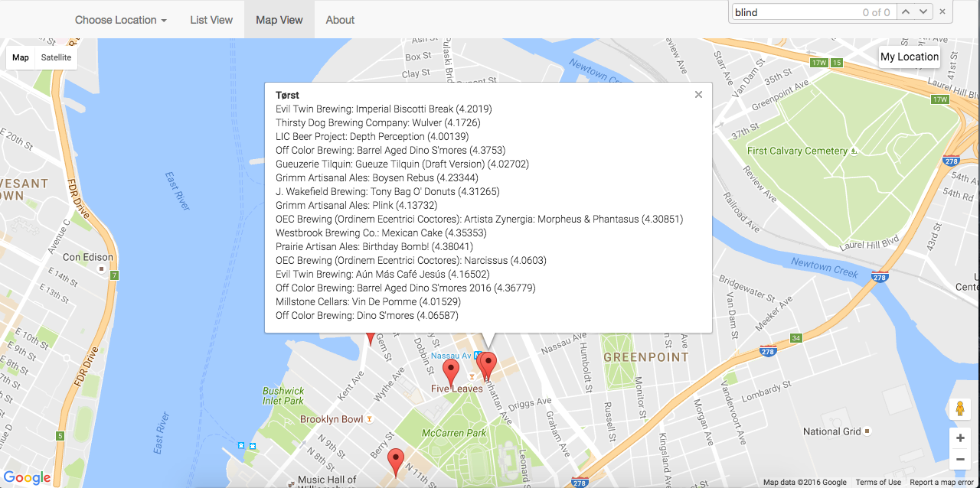Click the Dino S'mores (4.06587) entry
Screen dimensions: 980x488
(367, 315)
